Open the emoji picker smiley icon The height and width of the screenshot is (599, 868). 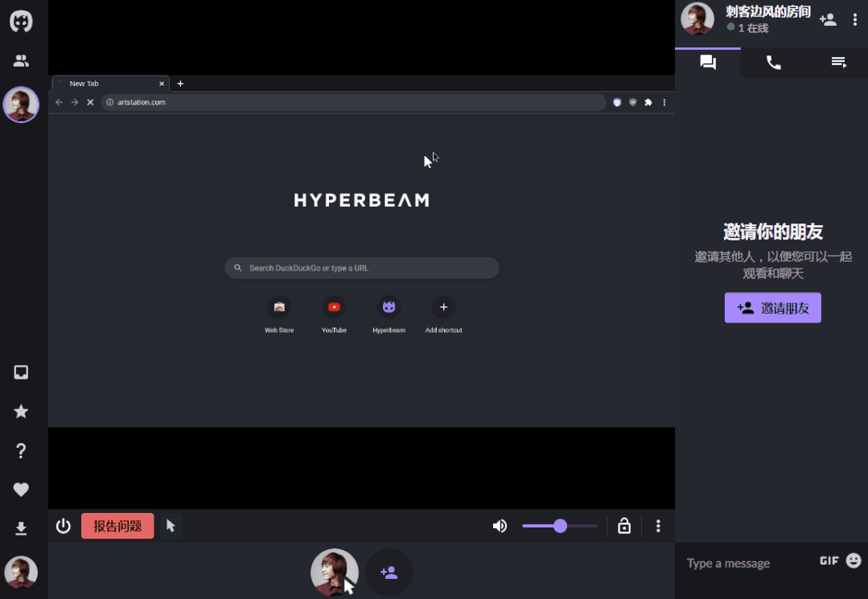(x=854, y=561)
